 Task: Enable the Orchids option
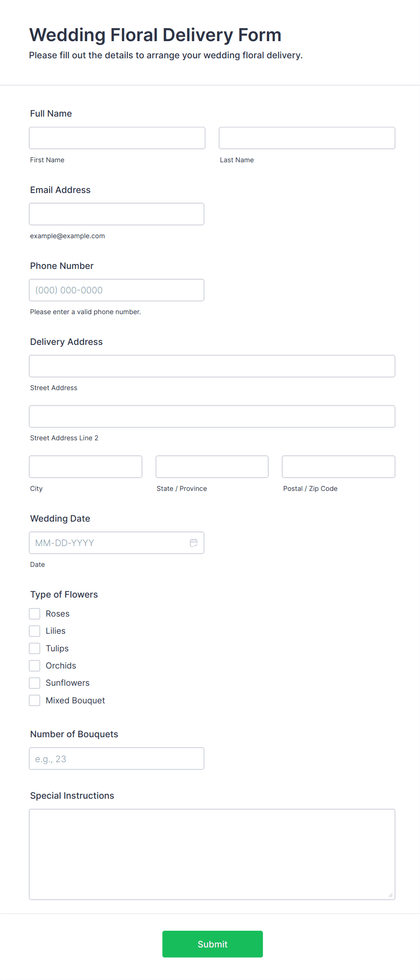coord(35,665)
